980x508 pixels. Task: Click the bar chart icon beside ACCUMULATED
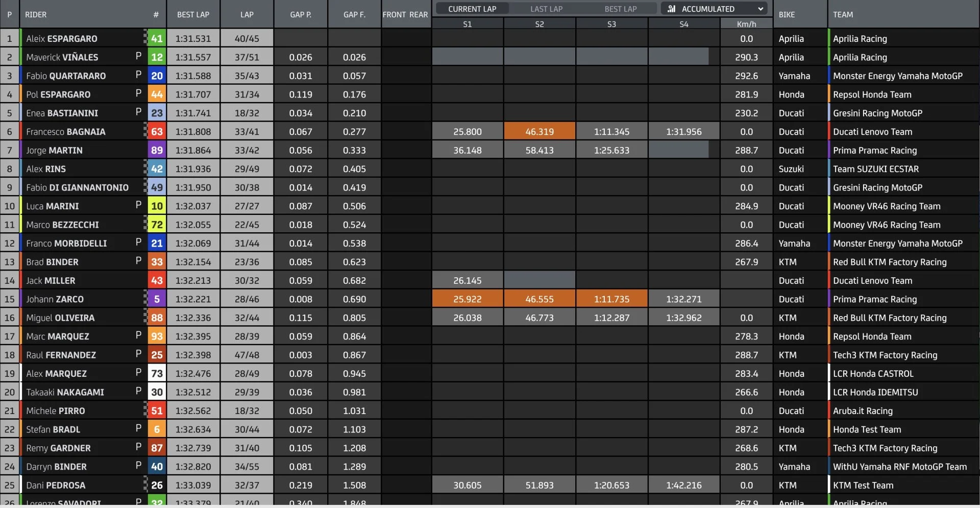[671, 9]
